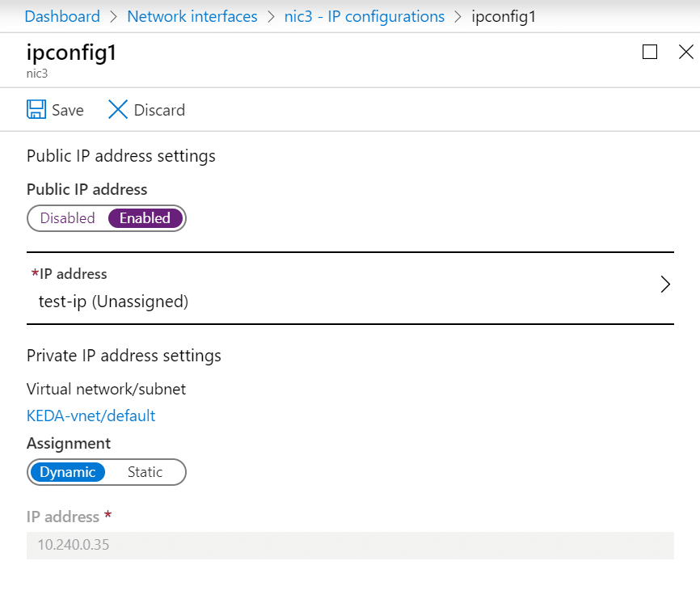
Task: Click the chevron after Dashboard breadcrumb
Action: pyautogui.click(x=113, y=17)
